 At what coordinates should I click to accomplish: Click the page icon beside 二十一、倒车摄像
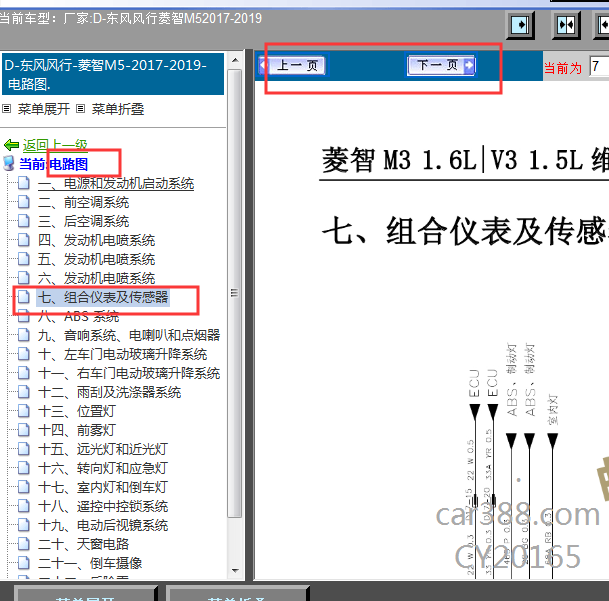[x=24, y=563]
